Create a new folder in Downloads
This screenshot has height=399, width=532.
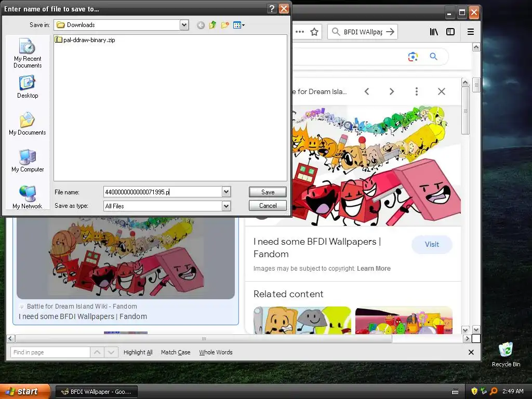225,25
